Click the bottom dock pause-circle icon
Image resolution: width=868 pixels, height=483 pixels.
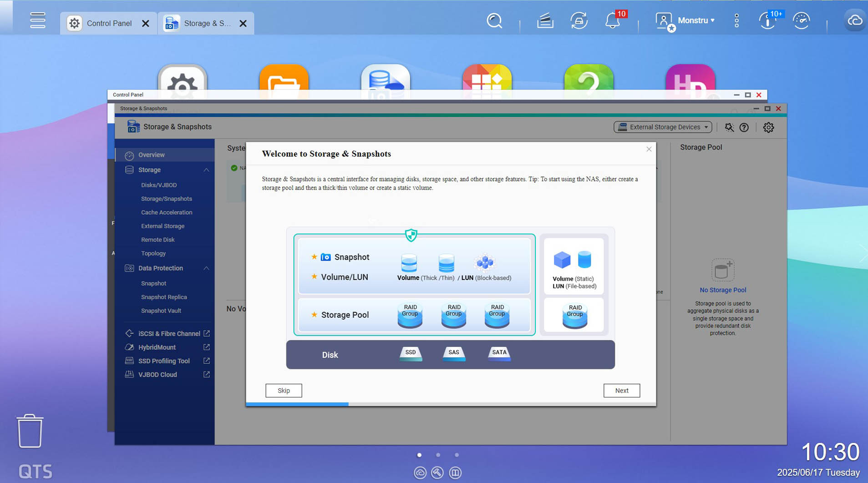click(x=455, y=473)
